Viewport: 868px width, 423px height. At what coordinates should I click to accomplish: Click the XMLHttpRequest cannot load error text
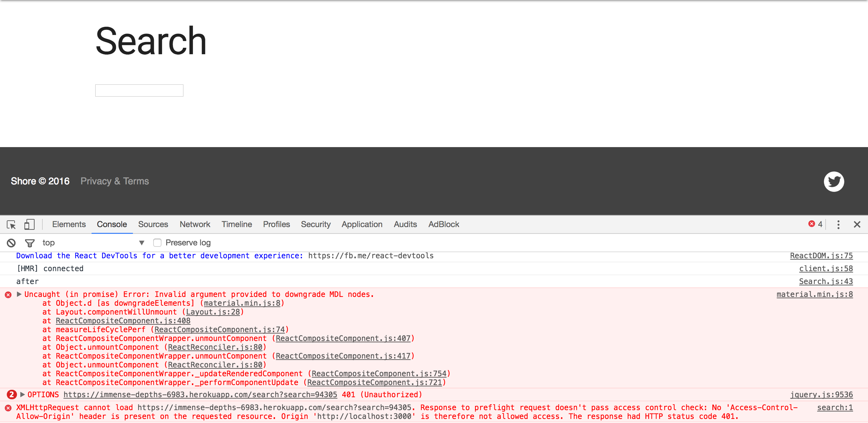tap(407, 412)
